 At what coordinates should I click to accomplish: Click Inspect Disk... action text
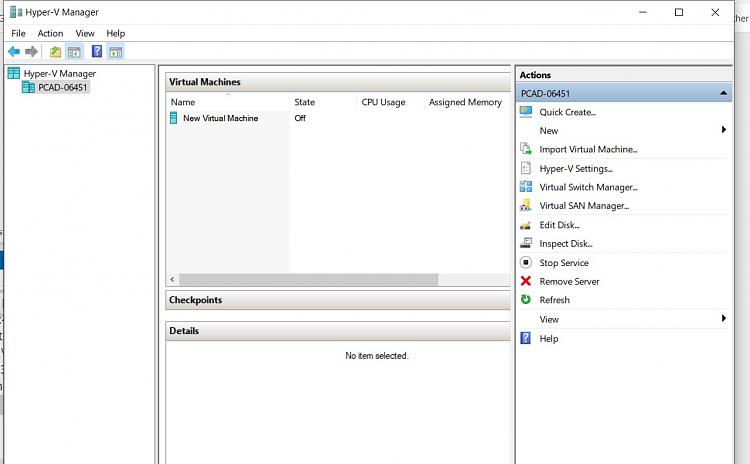point(566,243)
